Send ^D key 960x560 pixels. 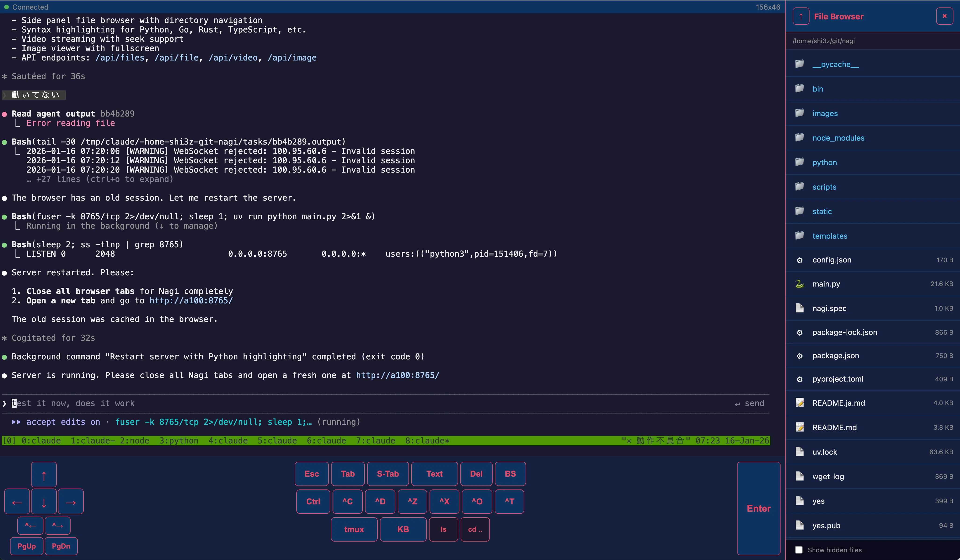pyautogui.click(x=380, y=502)
